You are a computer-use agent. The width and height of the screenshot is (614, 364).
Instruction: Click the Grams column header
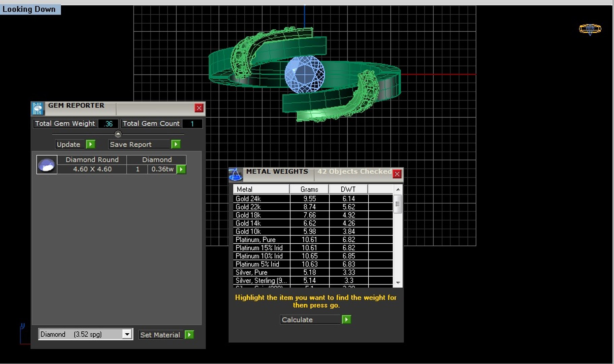[x=309, y=189]
